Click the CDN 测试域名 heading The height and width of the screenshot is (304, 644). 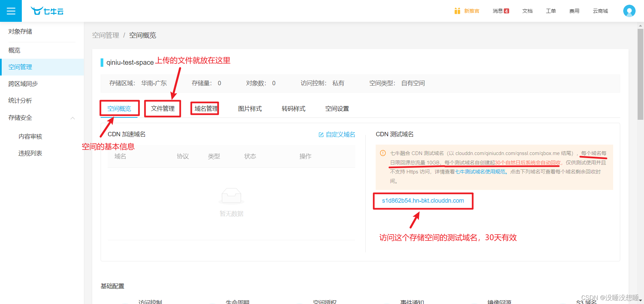point(394,134)
